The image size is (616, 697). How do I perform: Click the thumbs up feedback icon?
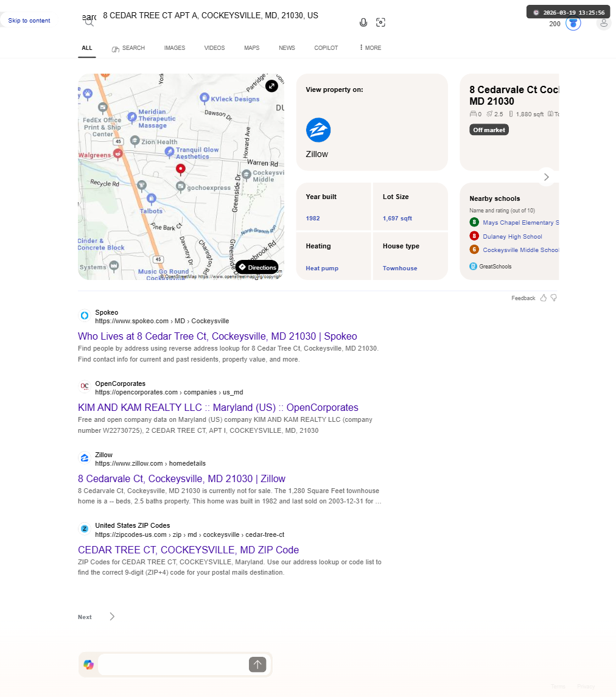tap(543, 298)
